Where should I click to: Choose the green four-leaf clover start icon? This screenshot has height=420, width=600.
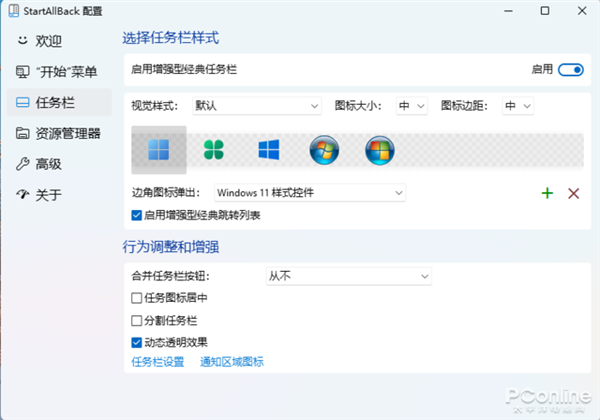pos(214,150)
